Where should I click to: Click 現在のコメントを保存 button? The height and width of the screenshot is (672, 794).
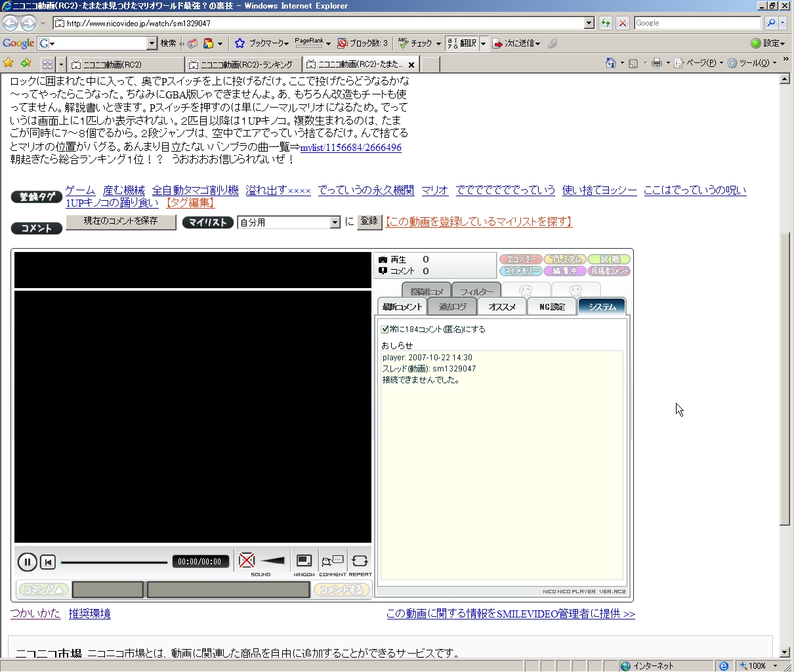click(121, 222)
